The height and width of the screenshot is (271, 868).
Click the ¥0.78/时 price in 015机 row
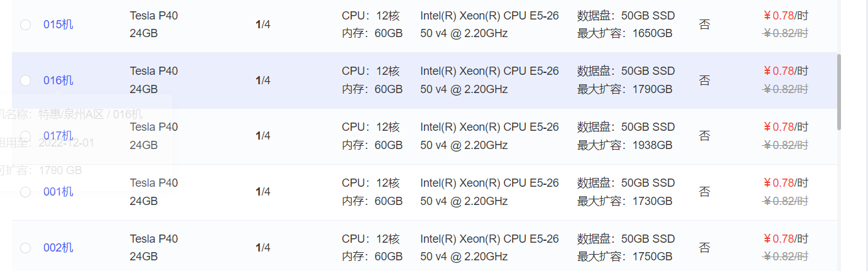[785, 15]
